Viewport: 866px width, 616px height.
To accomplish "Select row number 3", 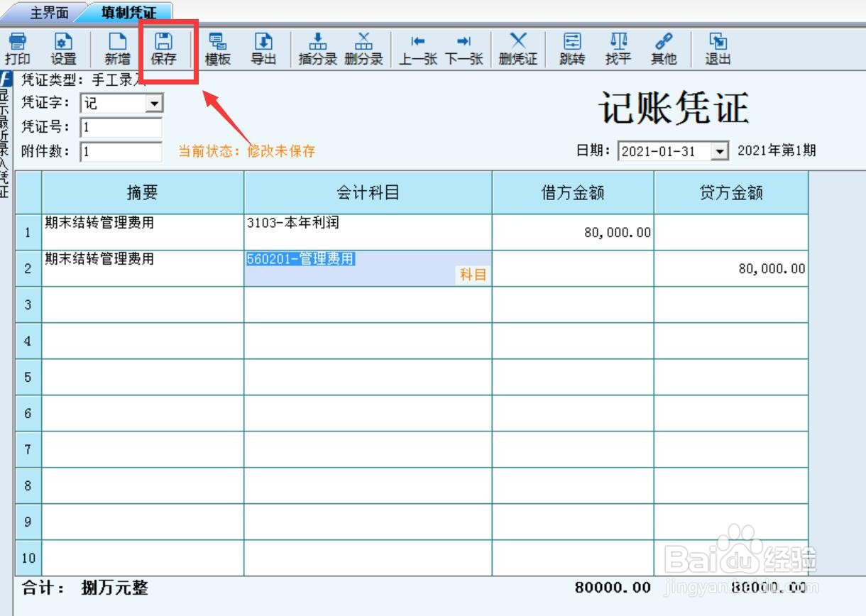I will pos(28,304).
